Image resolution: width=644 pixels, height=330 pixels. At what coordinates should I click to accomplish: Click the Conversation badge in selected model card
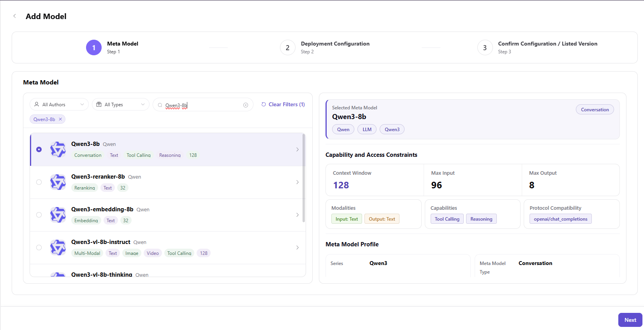click(x=595, y=110)
